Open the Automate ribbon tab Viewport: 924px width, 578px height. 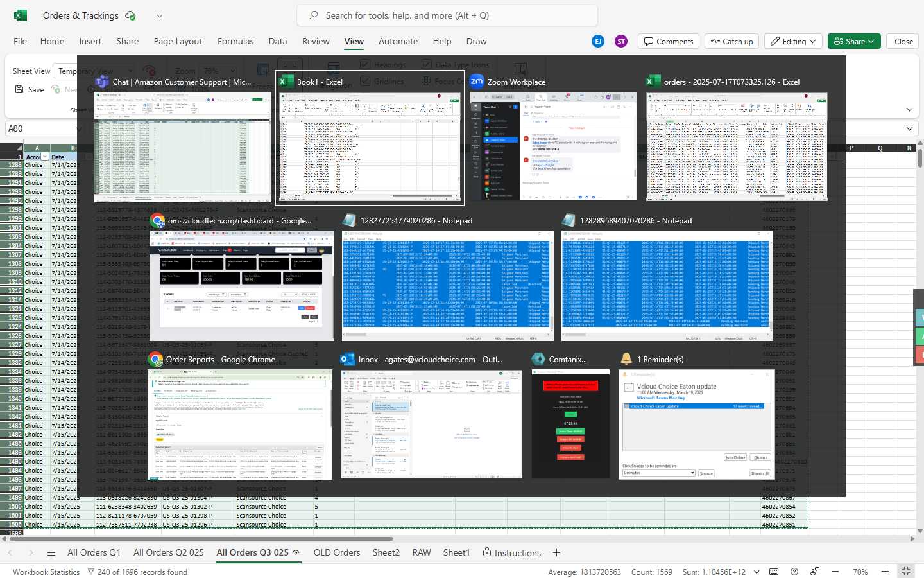(x=398, y=41)
